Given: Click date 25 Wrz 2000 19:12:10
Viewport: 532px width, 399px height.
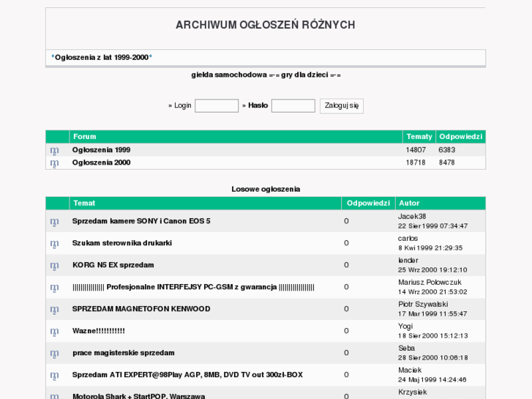Looking at the screenshot, I should [x=432, y=270].
